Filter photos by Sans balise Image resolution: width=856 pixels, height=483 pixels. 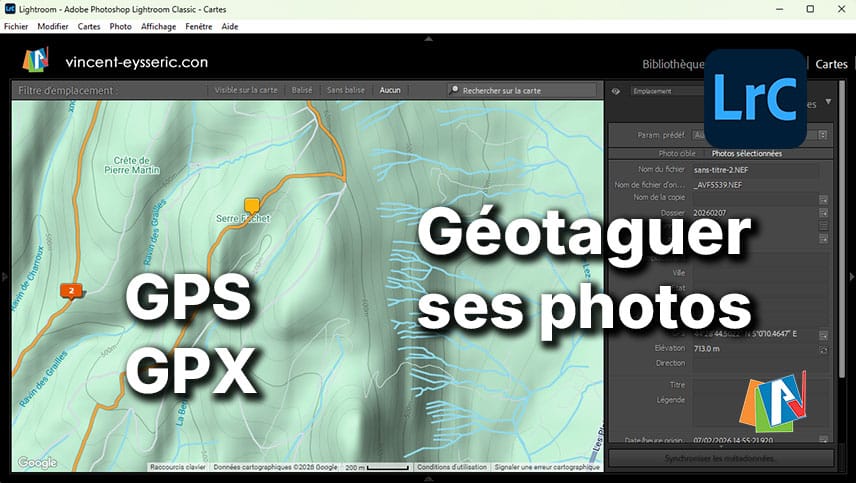coord(346,90)
